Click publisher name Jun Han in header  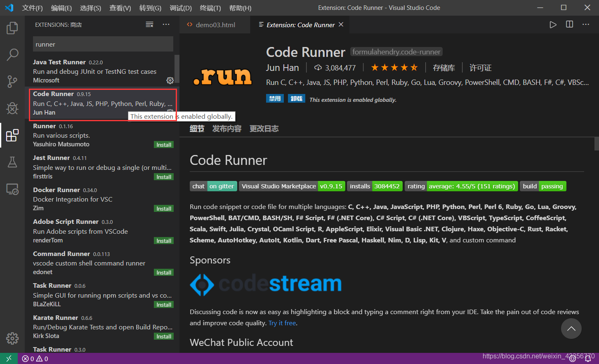[283, 68]
